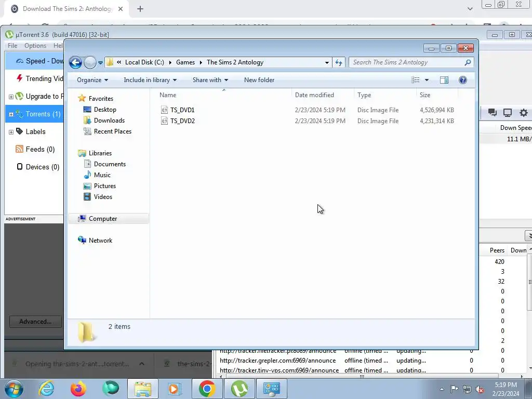
Task: Click the Explorer forward navigation button
Action: [x=90, y=62]
